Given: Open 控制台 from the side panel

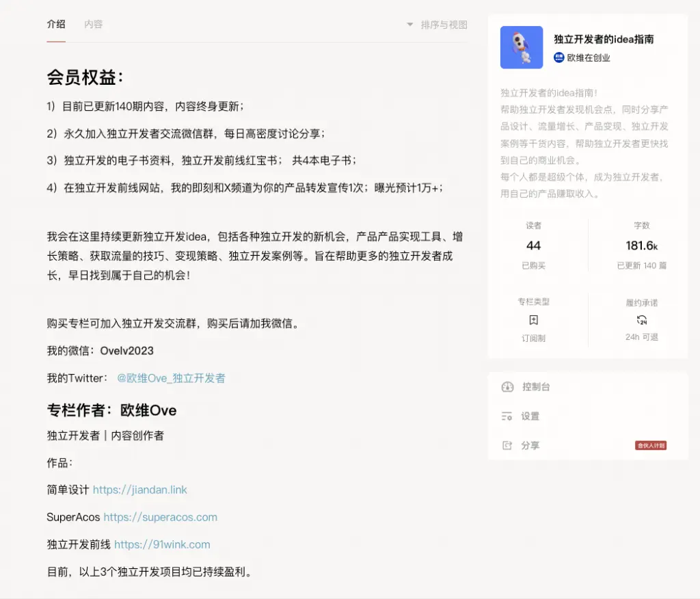Looking at the screenshot, I should [536, 387].
